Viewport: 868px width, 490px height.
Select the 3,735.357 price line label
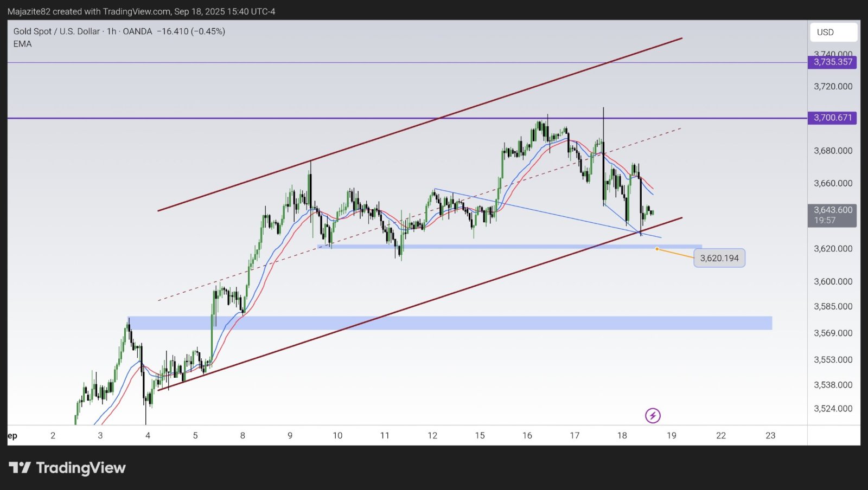(833, 62)
